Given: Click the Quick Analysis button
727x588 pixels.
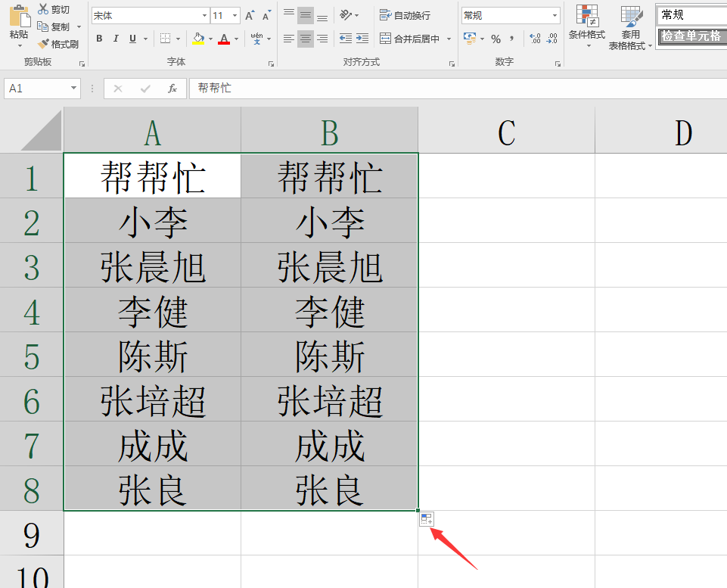Looking at the screenshot, I should coord(427,519).
